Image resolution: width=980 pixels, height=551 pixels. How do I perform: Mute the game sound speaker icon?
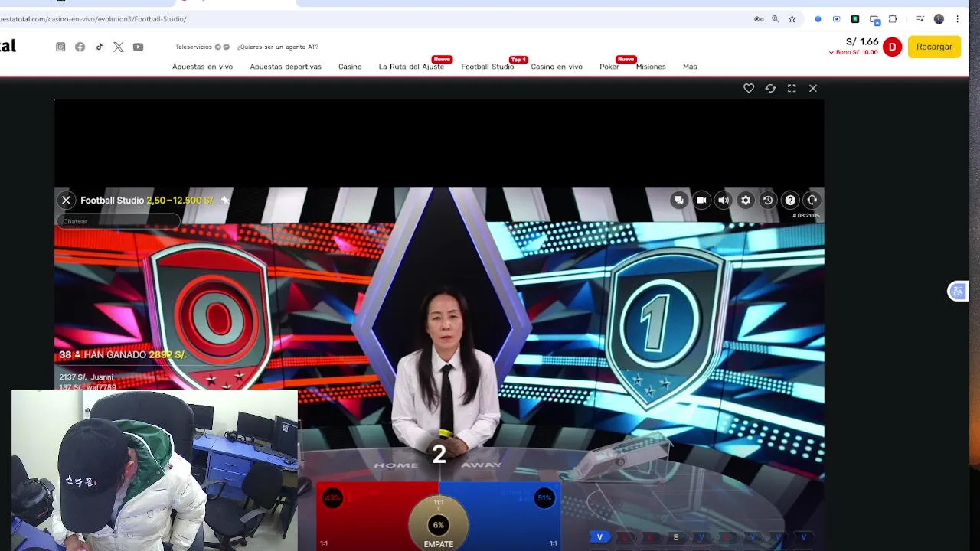[x=724, y=200]
